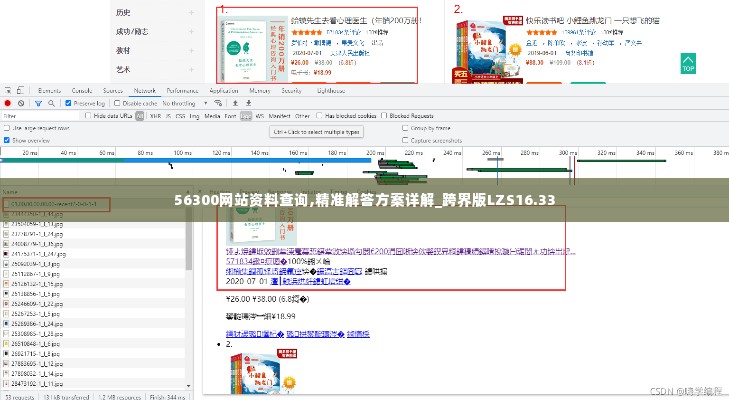Screen dimensions: 729x400
Task: Select the All request type filter
Action: (139, 116)
